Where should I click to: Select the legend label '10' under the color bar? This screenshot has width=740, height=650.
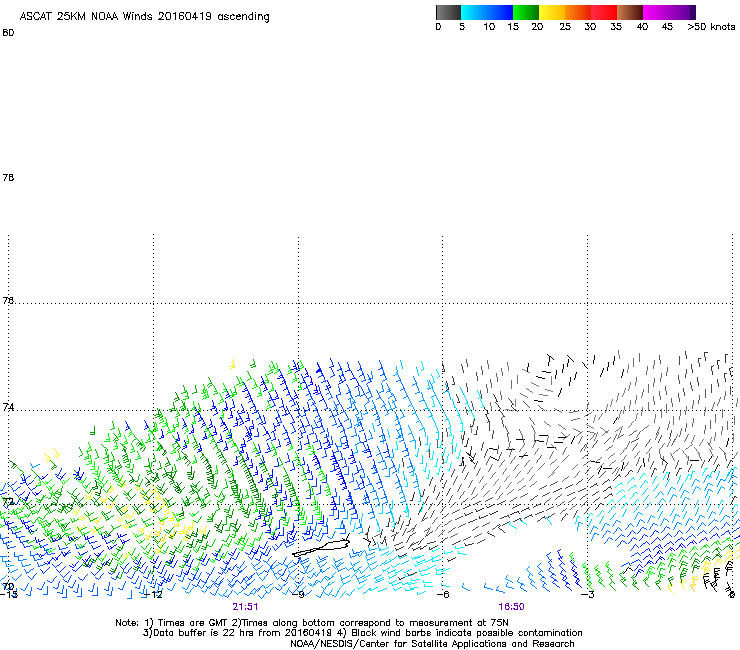pyautogui.click(x=489, y=27)
